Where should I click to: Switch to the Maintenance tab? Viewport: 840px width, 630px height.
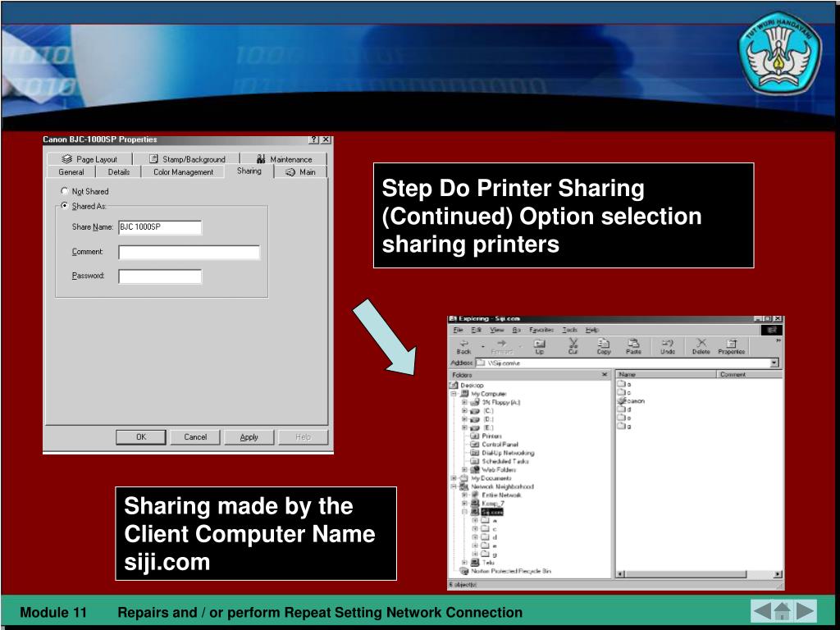(284, 159)
